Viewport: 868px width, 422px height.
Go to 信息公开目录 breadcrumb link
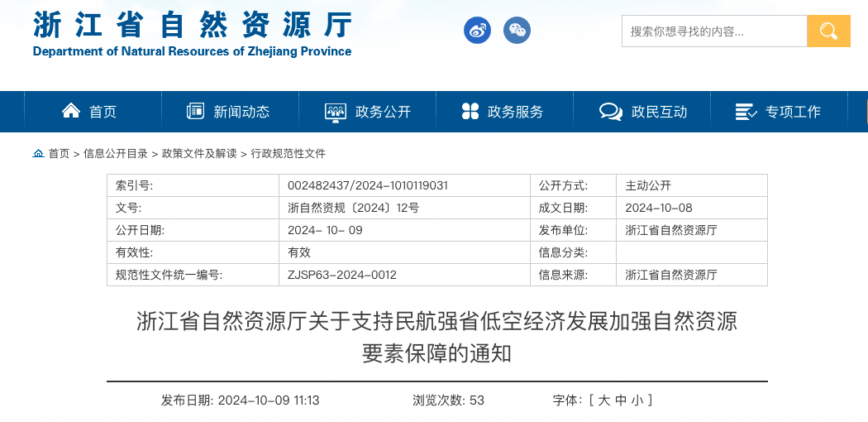pos(115,154)
